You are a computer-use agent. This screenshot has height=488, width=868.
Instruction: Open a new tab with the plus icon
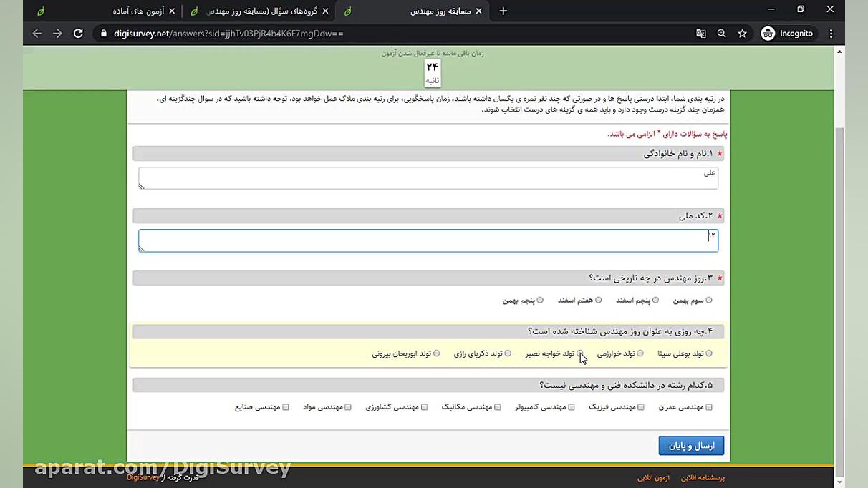click(x=504, y=11)
